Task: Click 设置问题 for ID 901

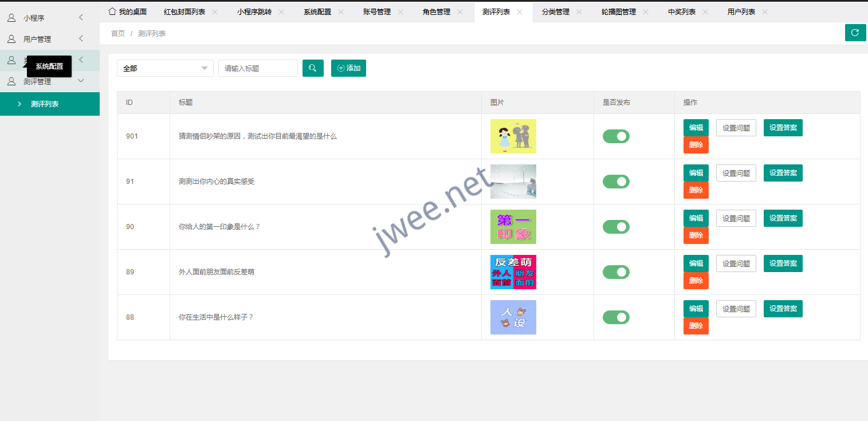Action: coord(736,128)
